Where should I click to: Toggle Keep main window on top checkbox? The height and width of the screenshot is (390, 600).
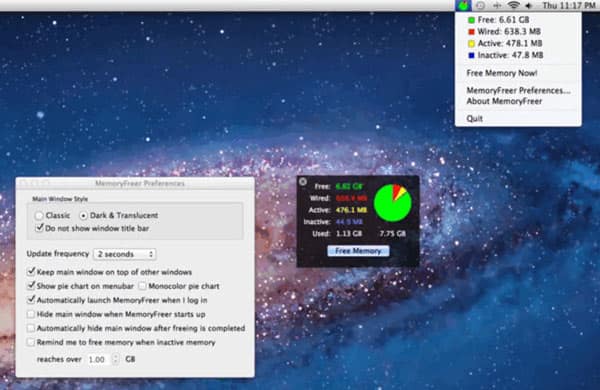pos(31,272)
